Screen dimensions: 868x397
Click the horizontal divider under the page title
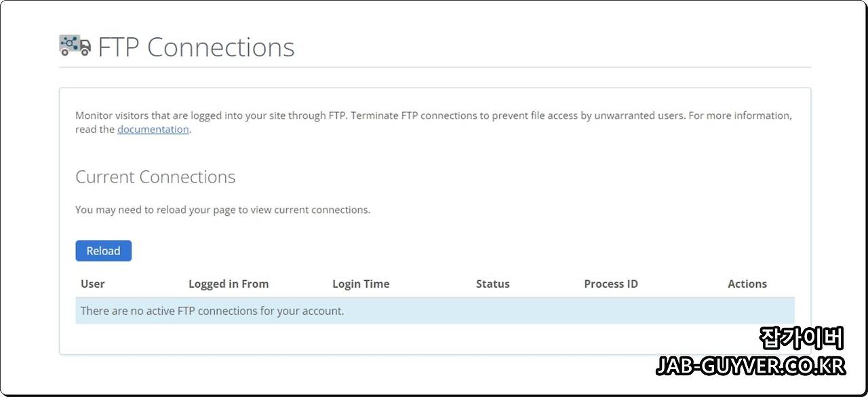[x=435, y=67]
